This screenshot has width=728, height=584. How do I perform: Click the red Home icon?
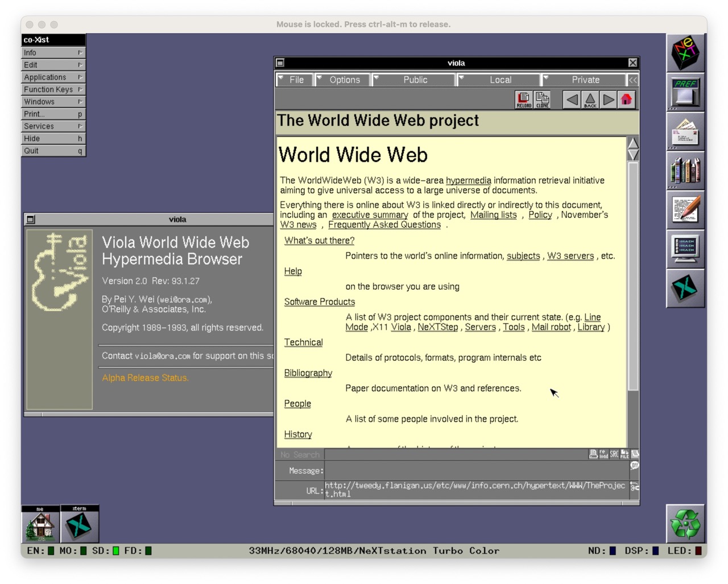(626, 100)
